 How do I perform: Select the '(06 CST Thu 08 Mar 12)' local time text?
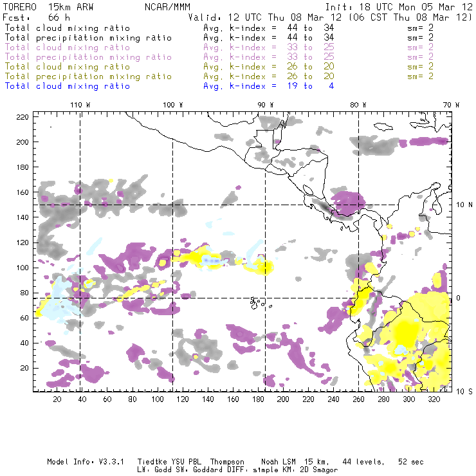point(410,17)
